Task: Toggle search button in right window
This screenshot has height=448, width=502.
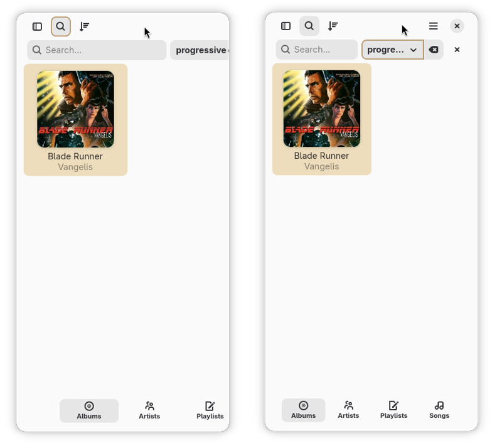Action: pyautogui.click(x=309, y=26)
